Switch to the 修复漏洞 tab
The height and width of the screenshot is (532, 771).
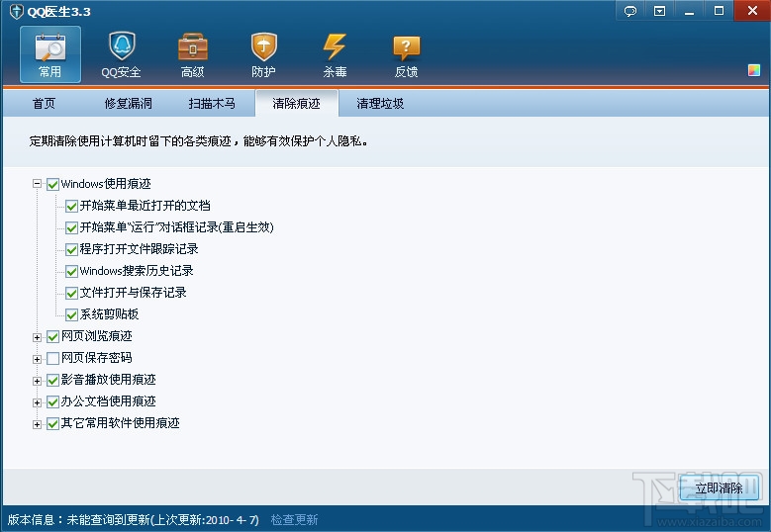pos(129,104)
